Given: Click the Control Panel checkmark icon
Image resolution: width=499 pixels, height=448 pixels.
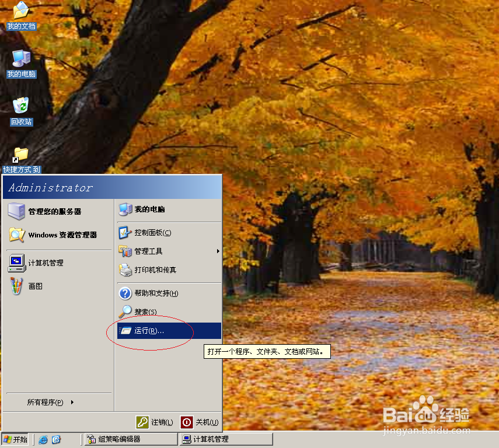Looking at the screenshot, I should pyautogui.click(x=125, y=233).
